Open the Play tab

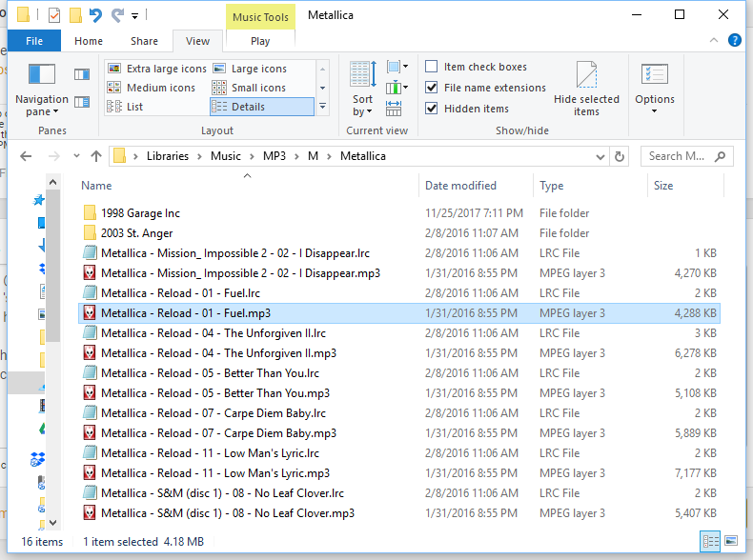tap(260, 41)
